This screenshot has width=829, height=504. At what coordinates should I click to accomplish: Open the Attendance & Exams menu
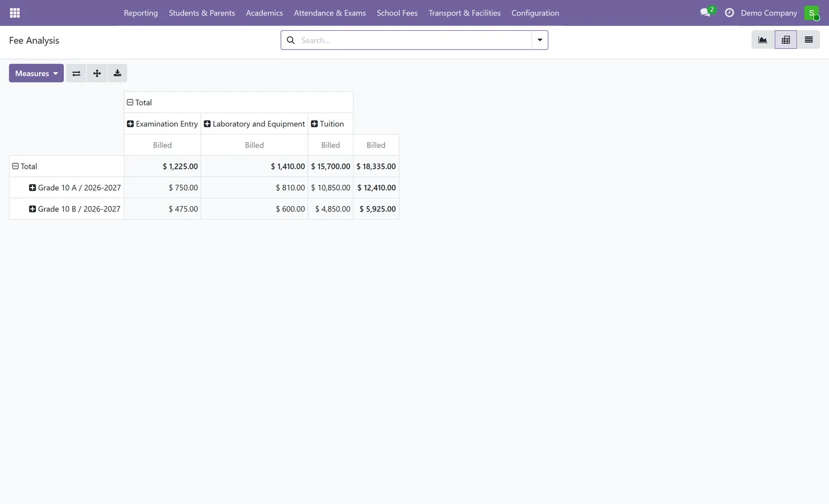(330, 12)
